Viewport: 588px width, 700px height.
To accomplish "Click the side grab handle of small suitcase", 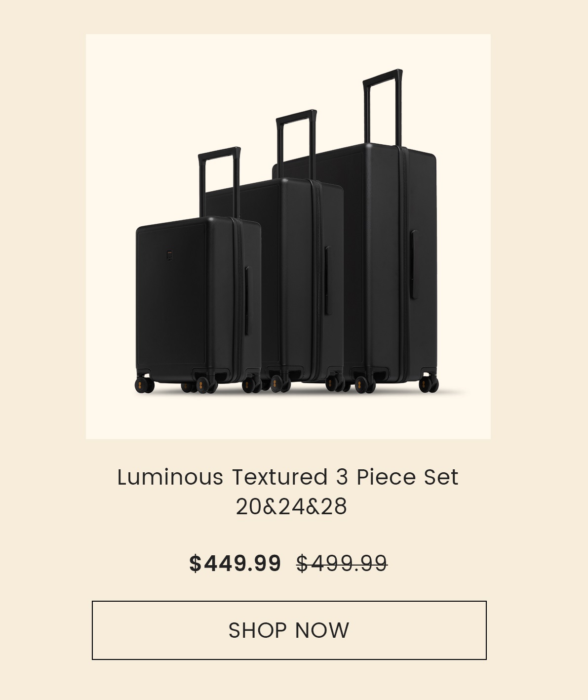I will pyautogui.click(x=247, y=301).
